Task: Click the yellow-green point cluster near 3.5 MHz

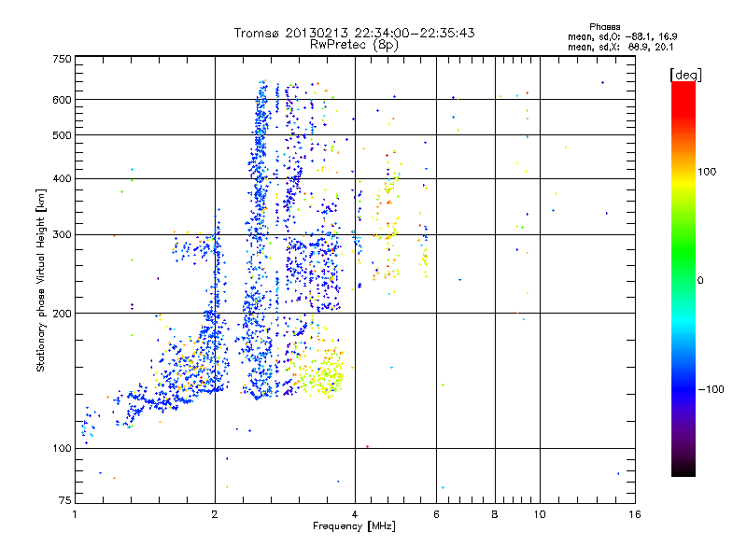Action: 324,374
